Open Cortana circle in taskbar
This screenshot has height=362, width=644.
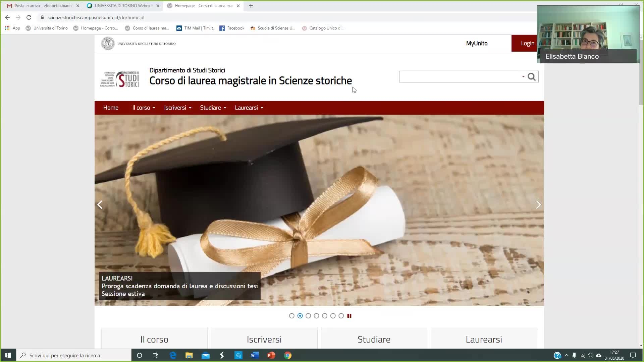(140, 355)
